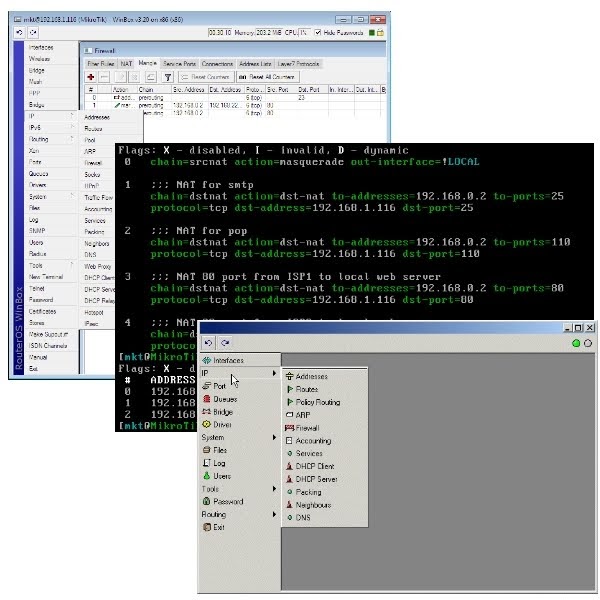Screen dimensions: 600x600
Task: Click the redo arrow in the WinBox v3.20 toolbar
Action: (x=33, y=33)
